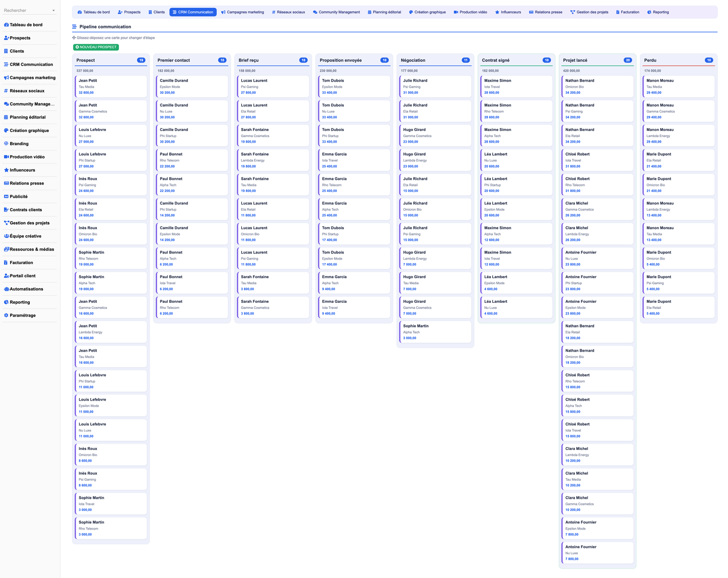Click the Brief reçu column title
The image size is (728, 578).
coord(248,60)
